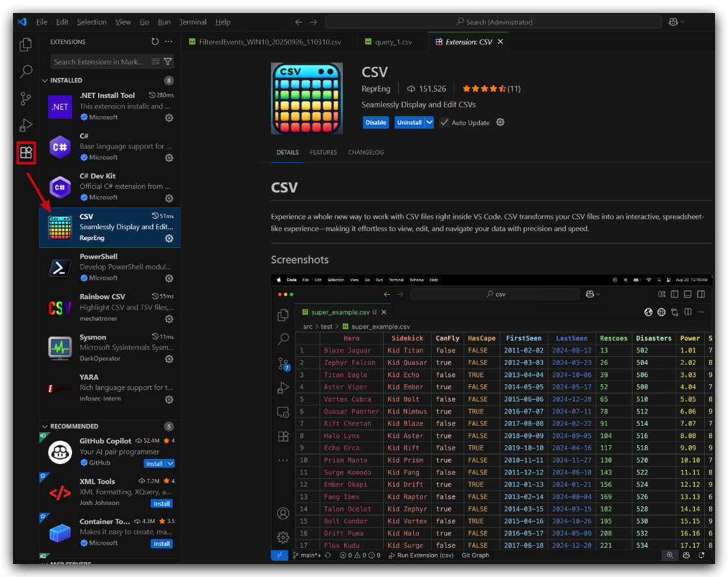The image size is (728, 577).
Task: Close the Extension: CSV tab
Action: pyautogui.click(x=500, y=42)
